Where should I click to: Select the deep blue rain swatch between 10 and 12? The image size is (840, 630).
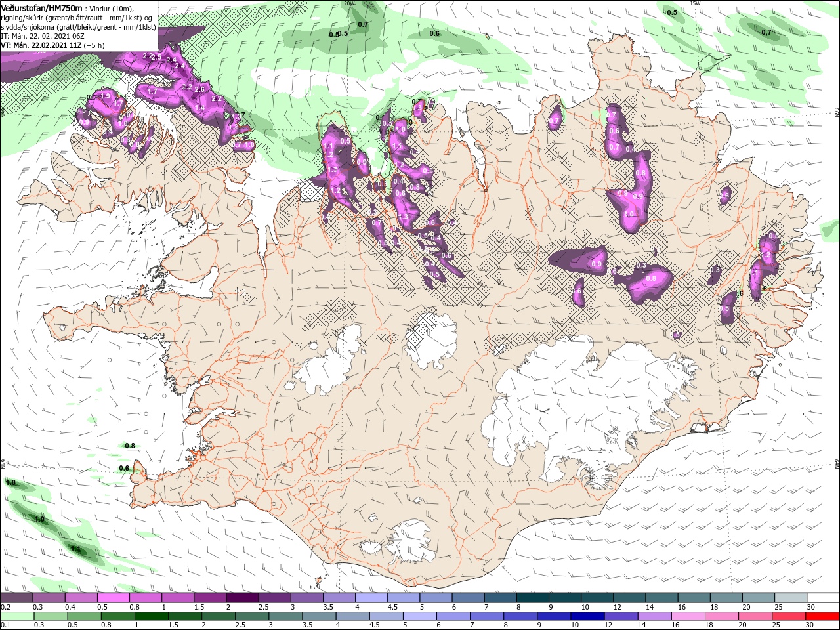pos(588,616)
